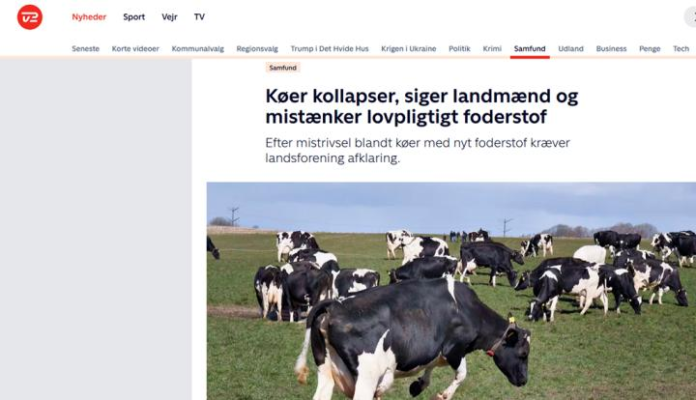Go to the Penge tab
696x400 pixels.
pos(650,49)
